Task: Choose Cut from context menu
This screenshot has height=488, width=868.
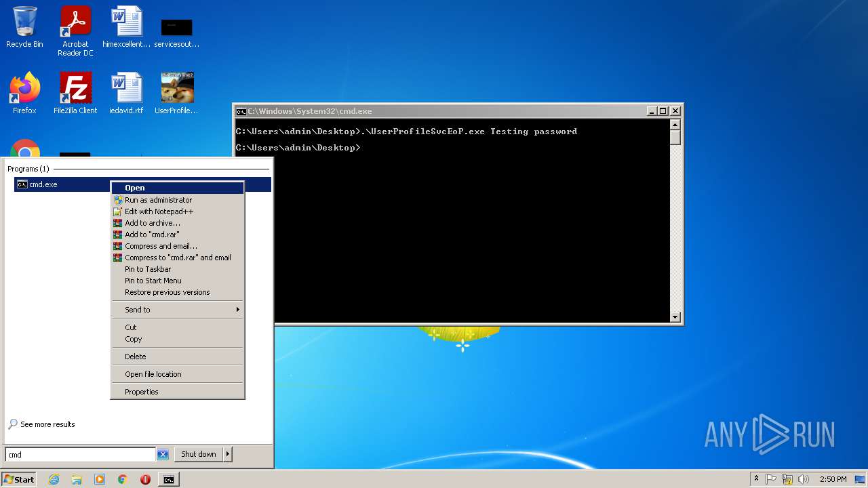Action: click(178, 327)
